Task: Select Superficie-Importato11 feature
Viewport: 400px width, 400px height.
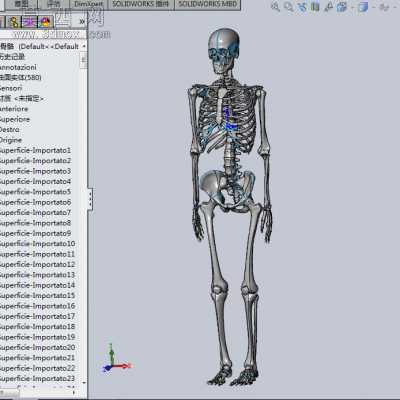Action: coord(37,254)
